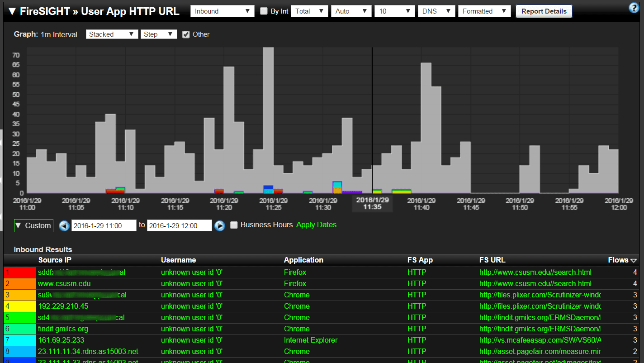Click the green swatch for row 5

coord(20,318)
